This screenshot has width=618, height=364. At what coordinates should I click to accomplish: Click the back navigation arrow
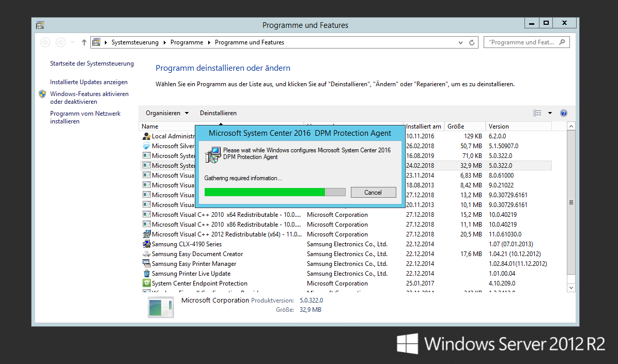45,42
